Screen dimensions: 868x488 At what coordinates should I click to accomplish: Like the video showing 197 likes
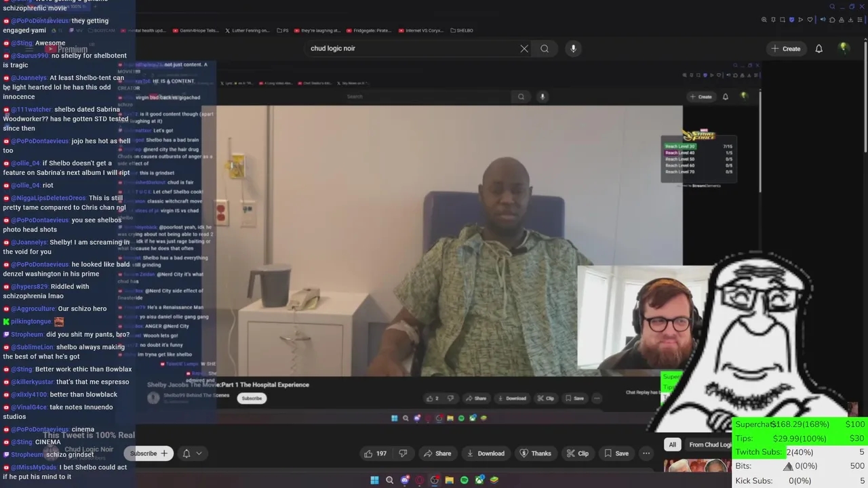pos(375,453)
